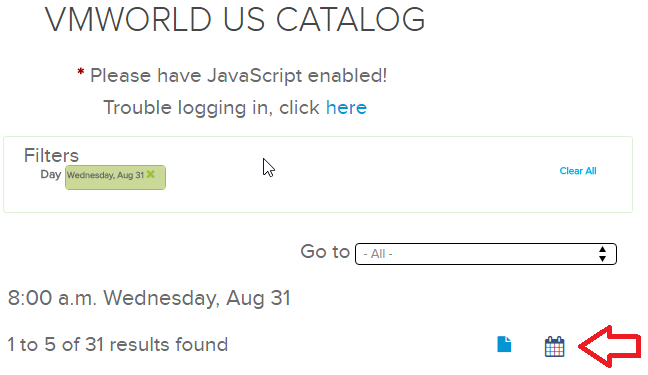Remove Wednesday filter with green X
This screenshot has height=375, width=648.
[151, 174]
